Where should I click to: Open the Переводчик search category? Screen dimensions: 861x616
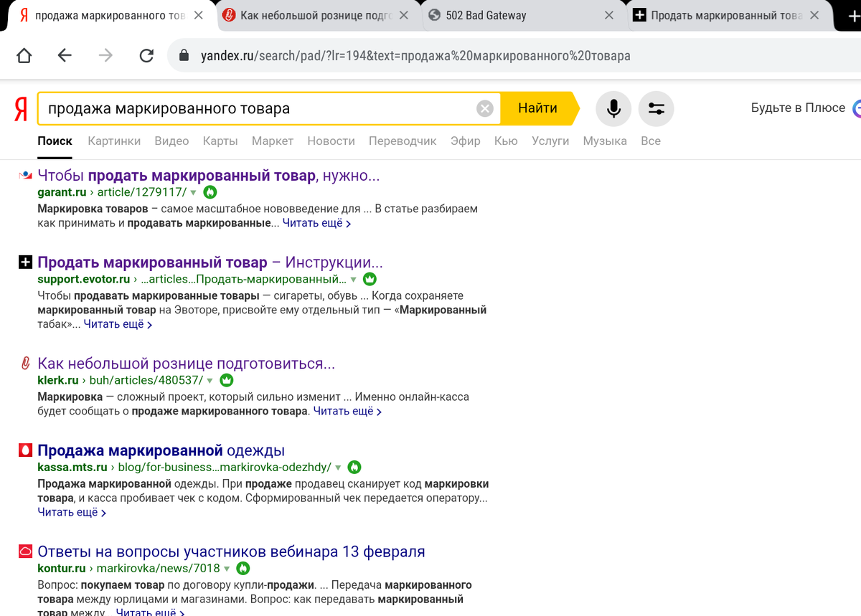403,141
